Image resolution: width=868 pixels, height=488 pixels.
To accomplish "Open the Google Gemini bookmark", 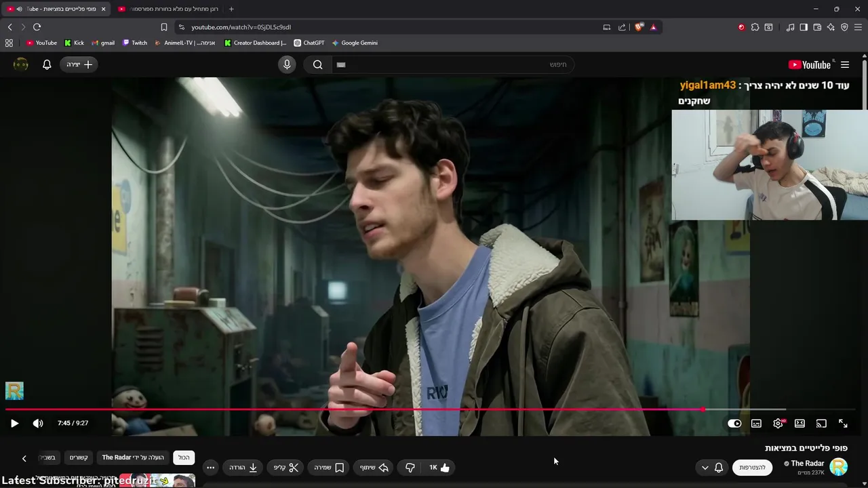I will 354,43.
